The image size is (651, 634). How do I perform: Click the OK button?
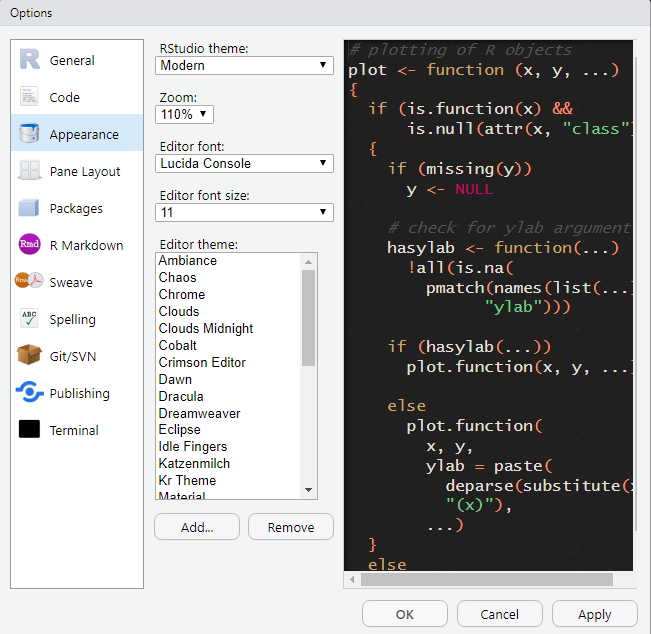click(x=405, y=614)
